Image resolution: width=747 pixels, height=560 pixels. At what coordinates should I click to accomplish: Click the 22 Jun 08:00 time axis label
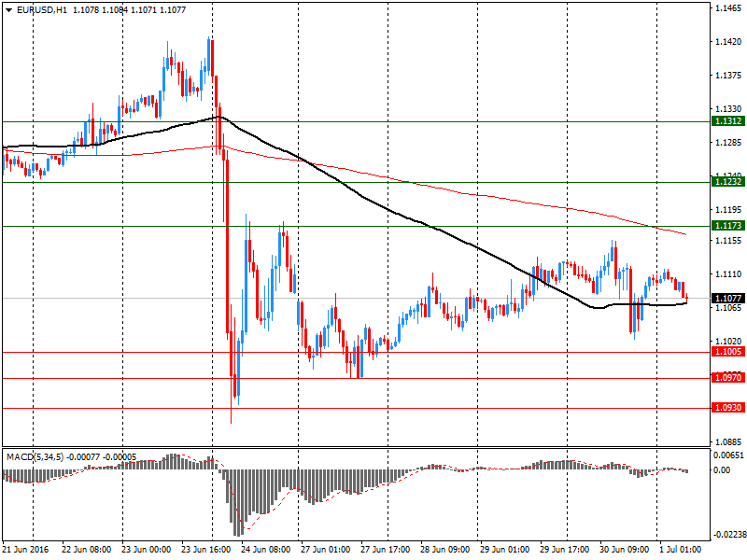click(x=87, y=550)
